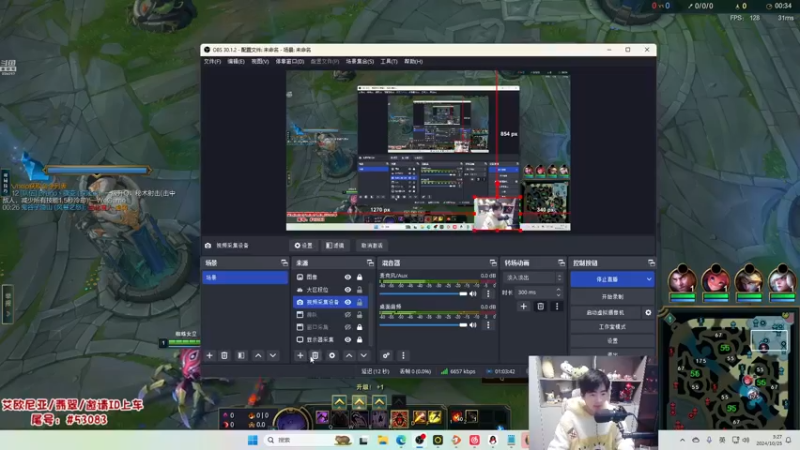The width and height of the screenshot is (800, 450).
Task: Open virtual camera settings gear
Action: pyautogui.click(x=648, y=312)
